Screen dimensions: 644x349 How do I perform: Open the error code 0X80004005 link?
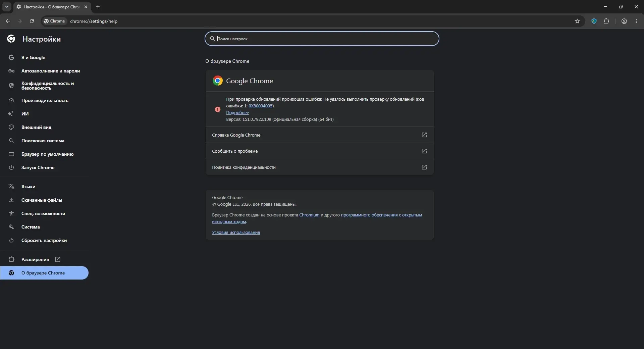[261, 106]
